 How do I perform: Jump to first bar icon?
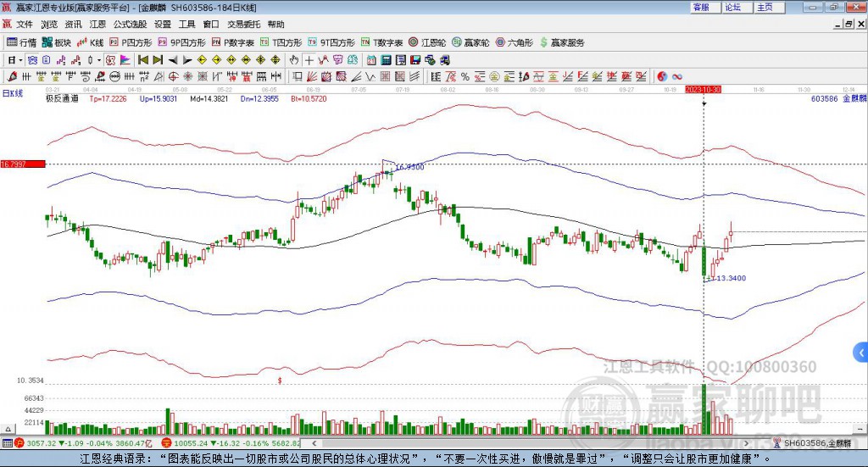[142, 60]
